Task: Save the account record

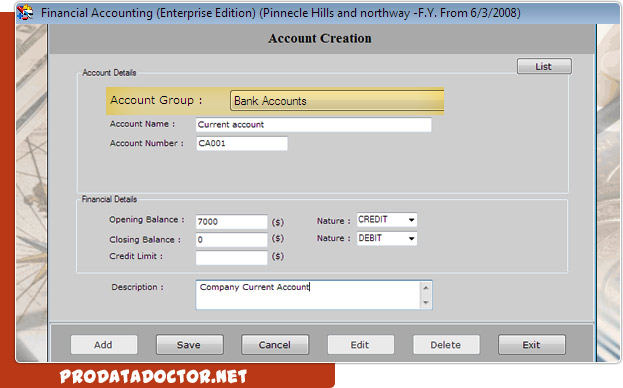Action: click(190, 345)
